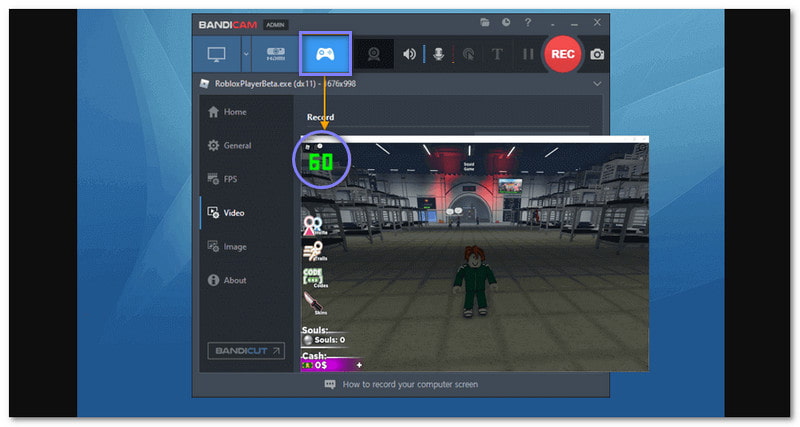The width and height of the screenshot is (800, 427).
Task: Select Game Recording mode gamepad icon
Action: click(325, 54)
